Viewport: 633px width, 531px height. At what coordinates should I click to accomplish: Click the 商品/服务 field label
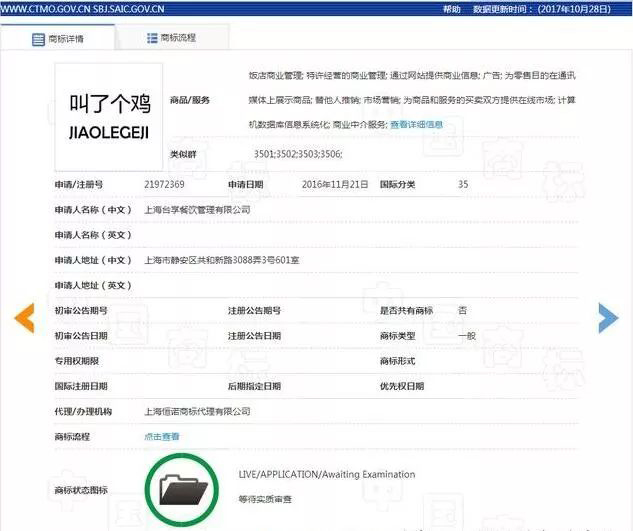(190, 100)
